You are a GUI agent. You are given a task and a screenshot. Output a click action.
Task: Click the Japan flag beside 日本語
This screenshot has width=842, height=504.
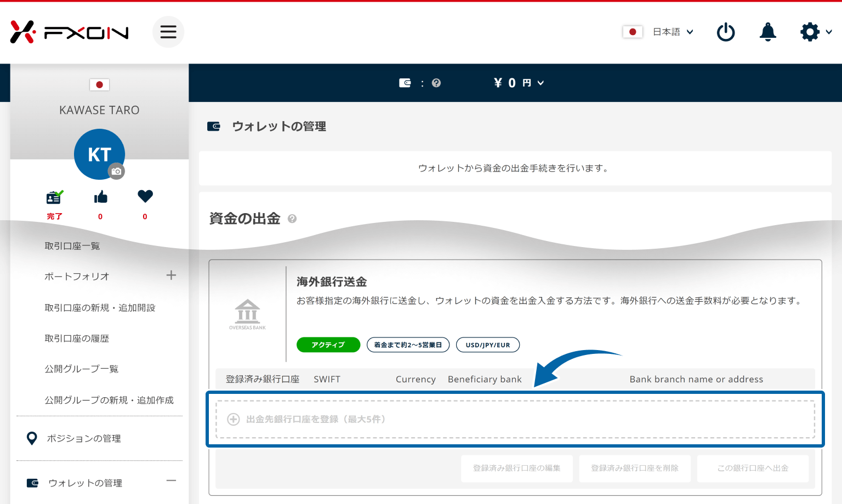point(633,32)
